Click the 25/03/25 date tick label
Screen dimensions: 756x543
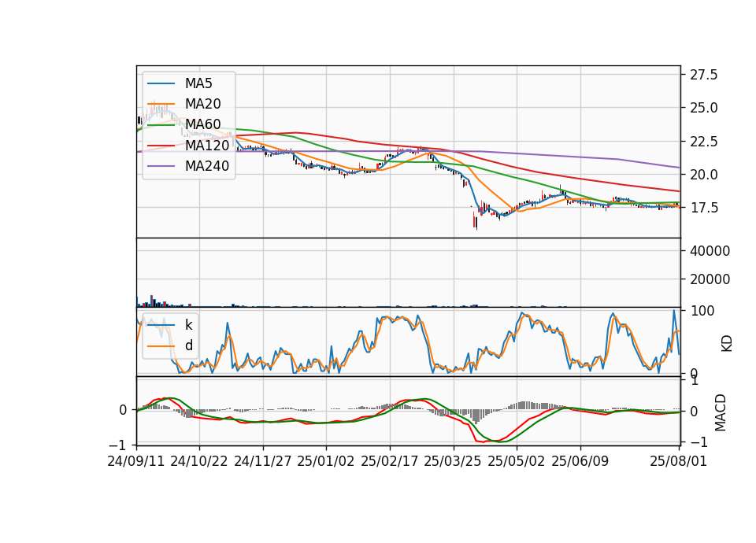[x=453, y=461]
